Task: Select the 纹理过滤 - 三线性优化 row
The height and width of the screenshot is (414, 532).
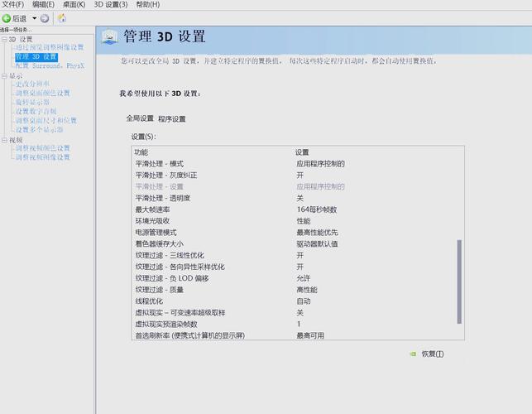Action: [294, 255]
